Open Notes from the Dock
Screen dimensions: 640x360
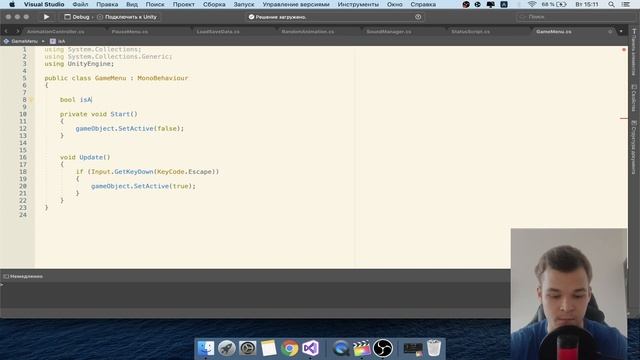coord(269,349)
